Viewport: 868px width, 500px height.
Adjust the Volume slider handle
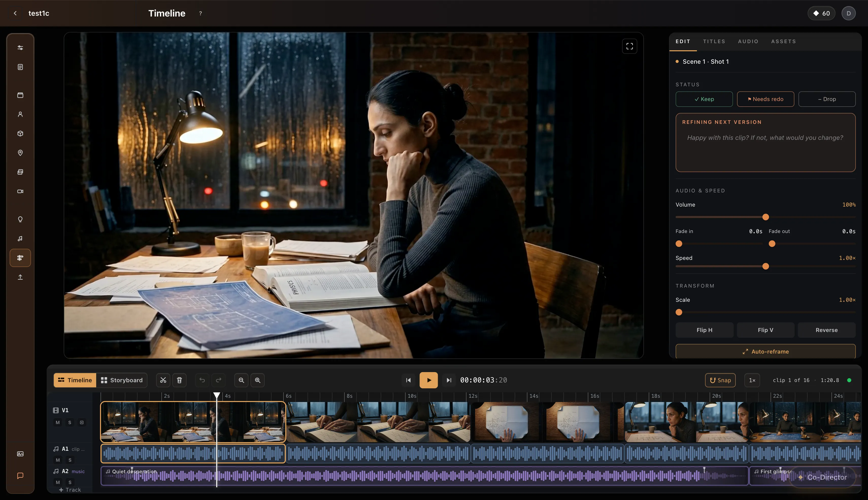(765, 217)
